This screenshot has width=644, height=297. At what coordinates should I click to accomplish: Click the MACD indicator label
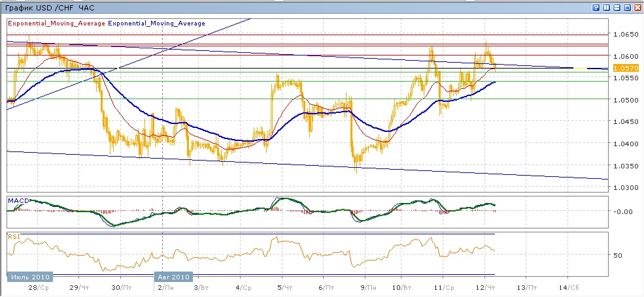16,199
